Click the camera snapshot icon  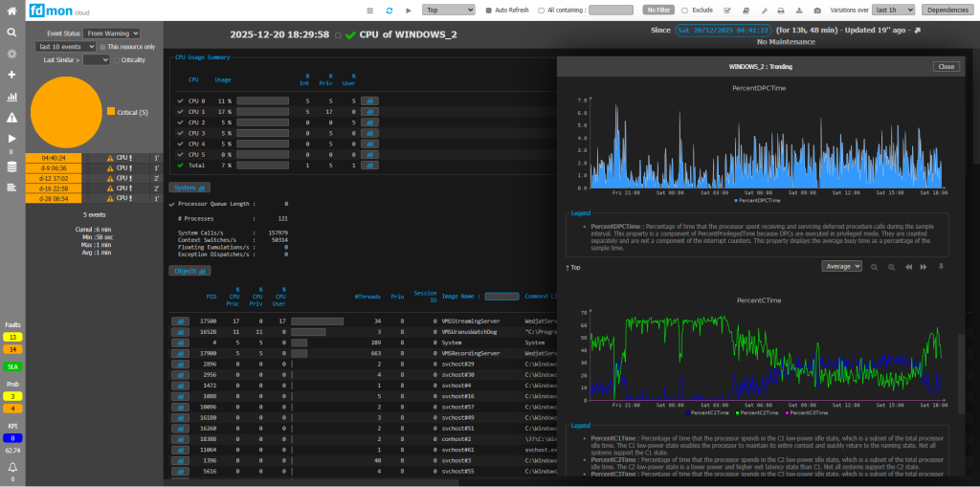click(x=816, y=10)
